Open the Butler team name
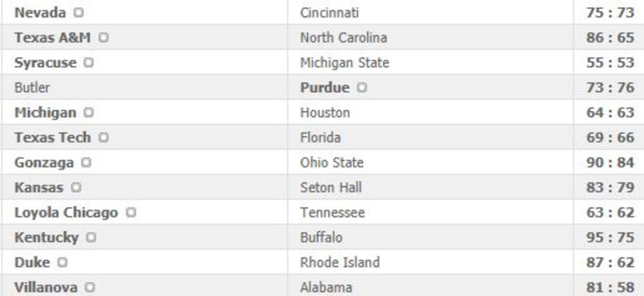This screenshot has width=644, height=296. [x=32, y=88]
